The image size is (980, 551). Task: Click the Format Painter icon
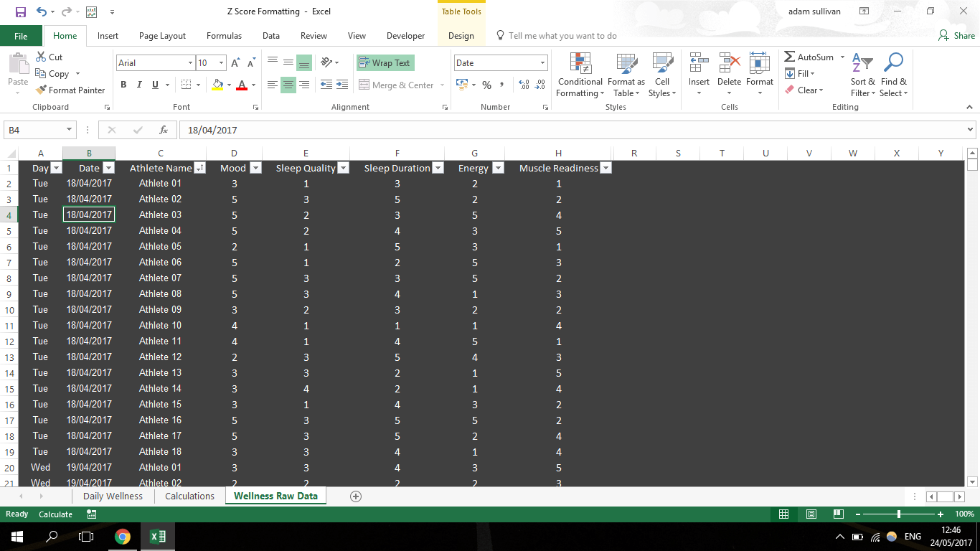coord(42,90)
